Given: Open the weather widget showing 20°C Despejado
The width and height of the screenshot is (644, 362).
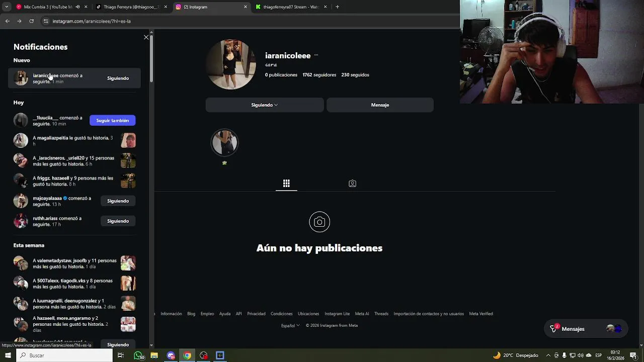Looking at the screenshot, I should click(x=516, y=355).
